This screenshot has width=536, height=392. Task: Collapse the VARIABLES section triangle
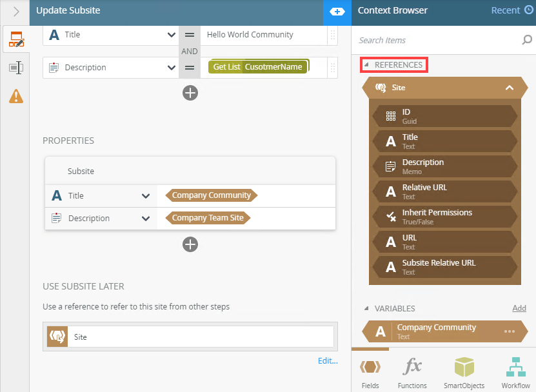[366, 309]
